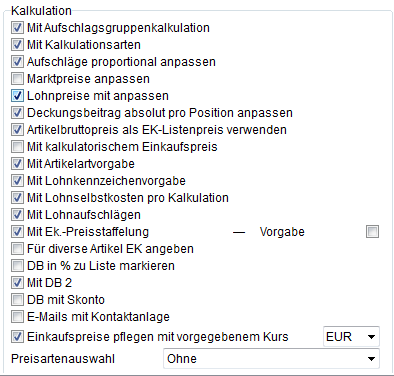The height and width of the screenshot is (376, 394).
Task: Check the Vorgabe checkbox
Action: click(x=372, y=232)
